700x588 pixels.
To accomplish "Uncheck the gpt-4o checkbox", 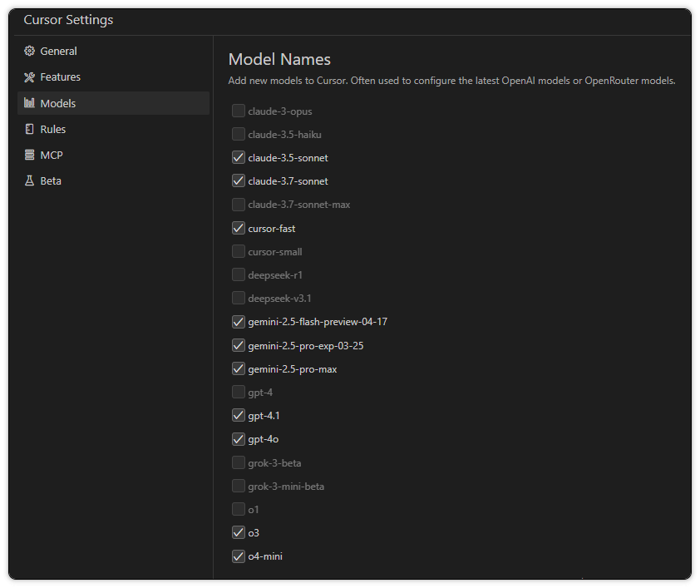I will coord(239,439).
